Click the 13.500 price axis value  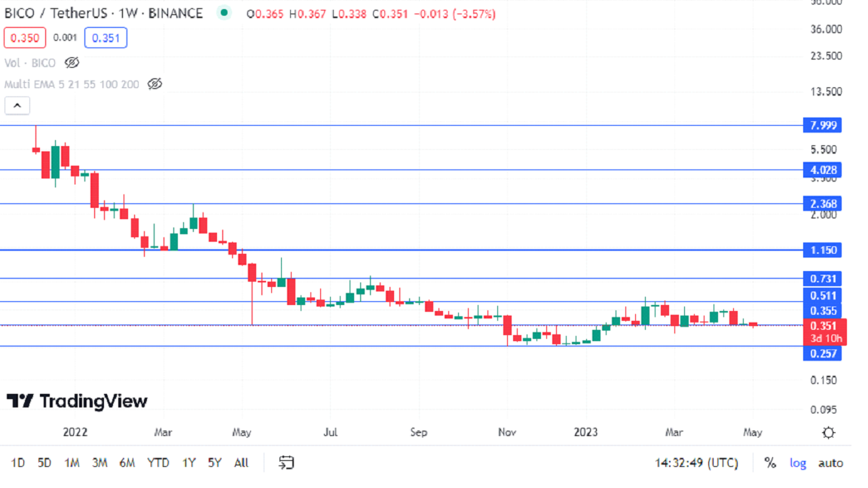(x=826, y=91)
